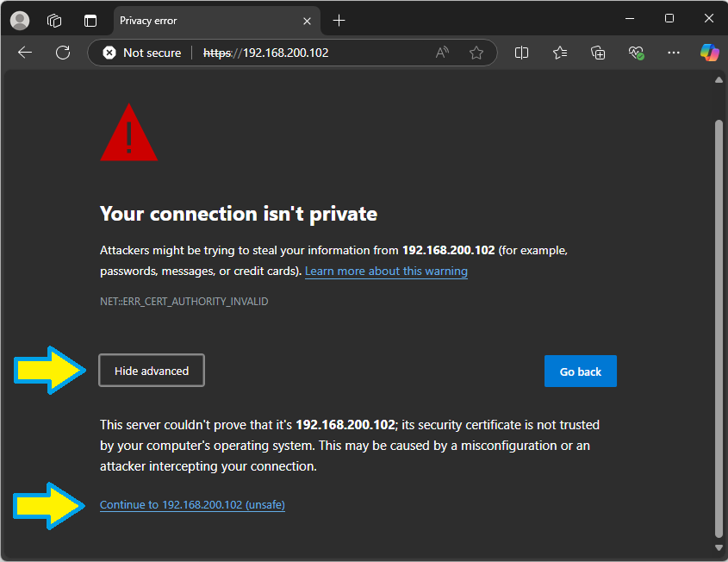Open Browser essentials heart icon
This screenshot has width=728, height=562.
tap(637, 53)
